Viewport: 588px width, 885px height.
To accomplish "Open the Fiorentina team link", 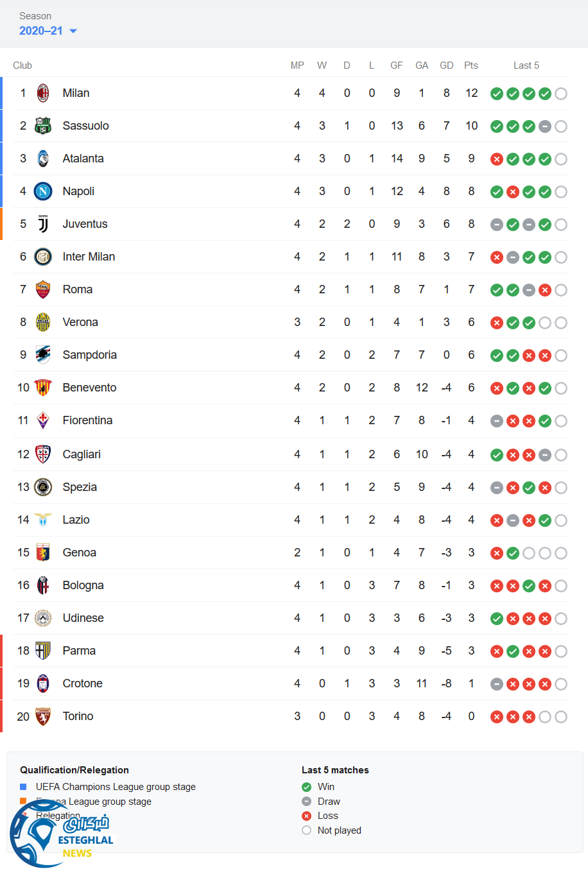I will [x=87, y=420].
